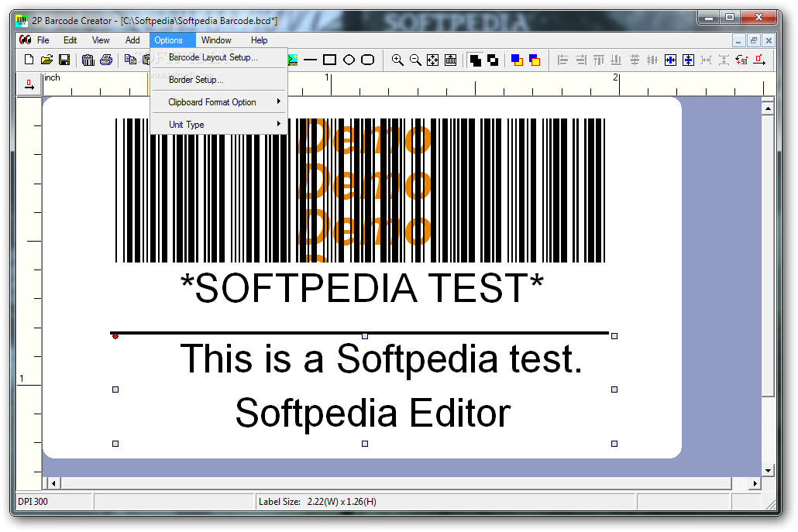Image resolution: width=798 pixels, height=532 pixels.
Task: Expand the Unit Type submenu
Action: point(218,125)
